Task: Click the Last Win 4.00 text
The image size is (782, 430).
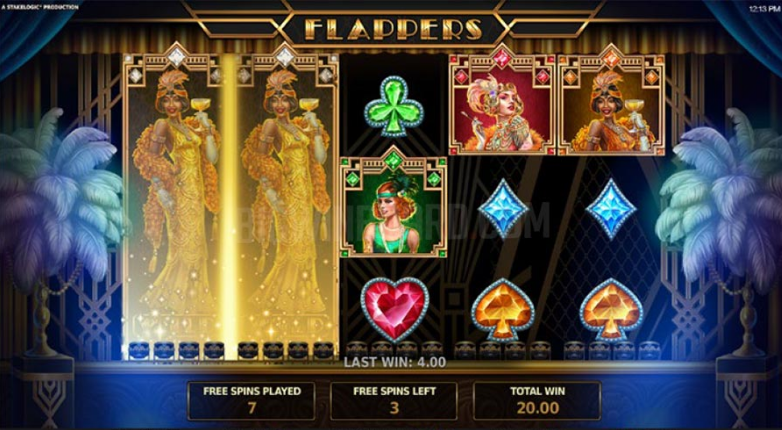Action: pos(394,363)
